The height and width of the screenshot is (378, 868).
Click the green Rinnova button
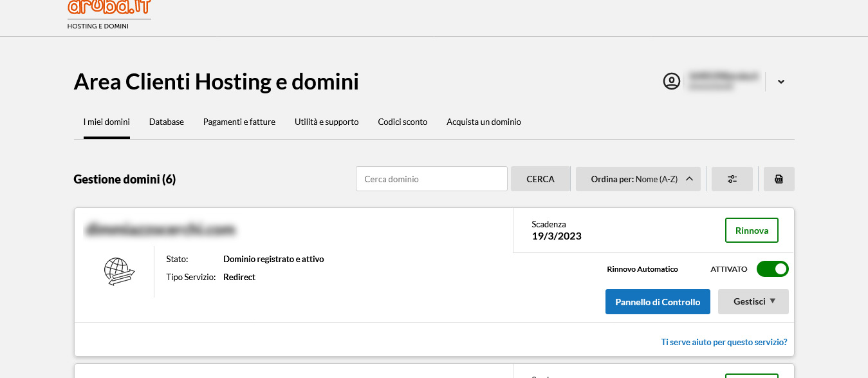click(752, 231)
